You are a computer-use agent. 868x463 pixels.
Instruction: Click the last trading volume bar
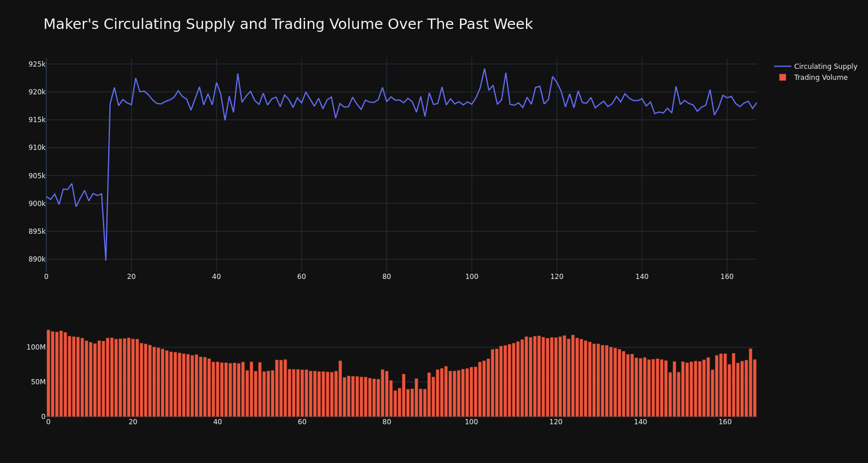tap(755, 388)
